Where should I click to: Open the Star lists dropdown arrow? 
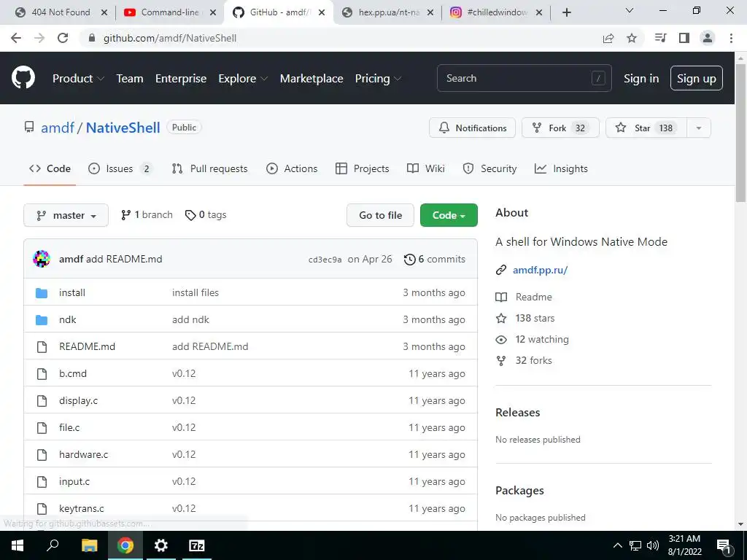[x=698, y=128]
